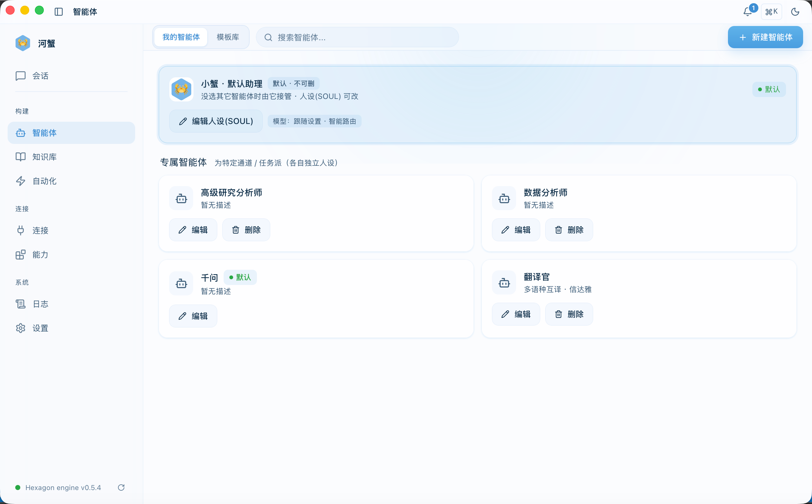Click the search magnifier icon

[268, 37]
